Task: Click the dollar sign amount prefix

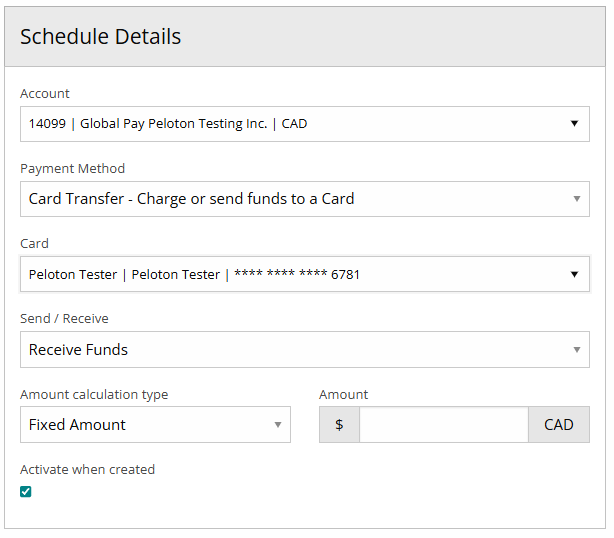Action: pyautogui.click(x=339, y=425)
